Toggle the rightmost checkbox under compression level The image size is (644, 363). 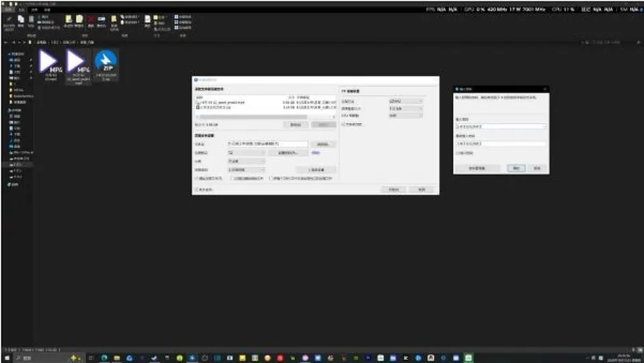pyautogui.click(x=270, y=178)
